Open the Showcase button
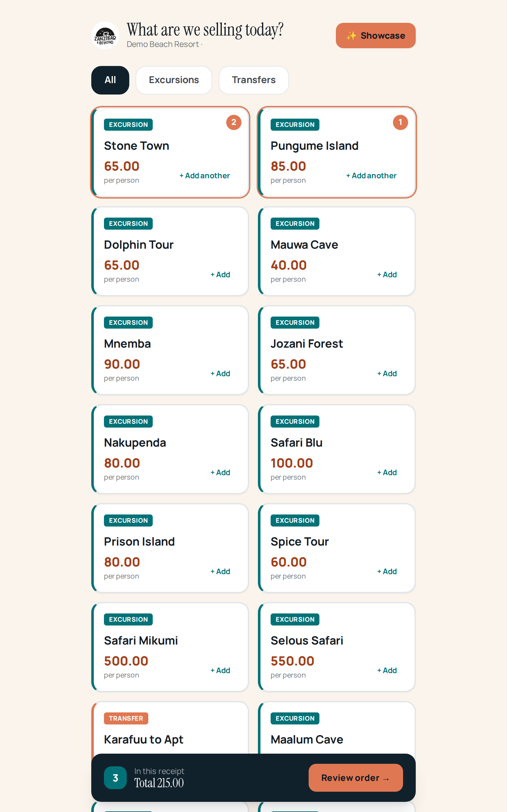 [375, 36]
